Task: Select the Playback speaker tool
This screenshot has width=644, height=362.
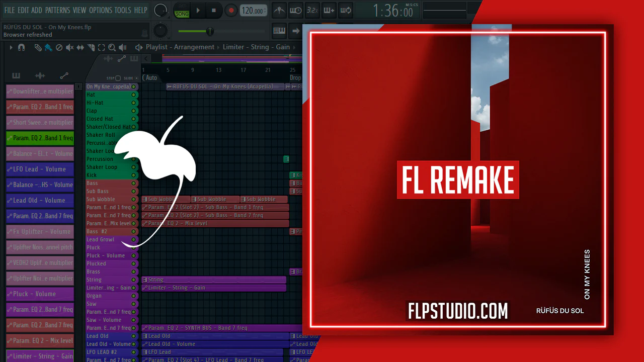Action: click(122, 47)
